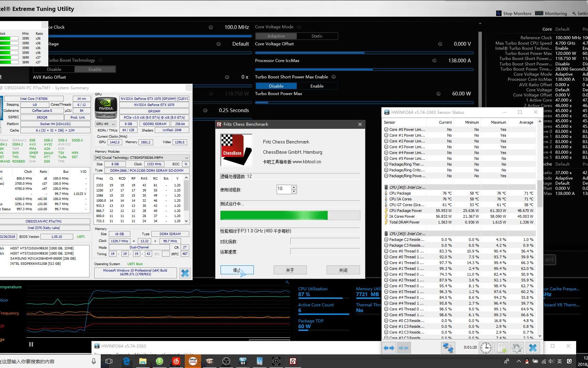The width and height of the screenshot is (588, 368).
Task: Open the remote network monitors icon in HWiNFO
Action: pyautogui.click(x=448, y=348)
